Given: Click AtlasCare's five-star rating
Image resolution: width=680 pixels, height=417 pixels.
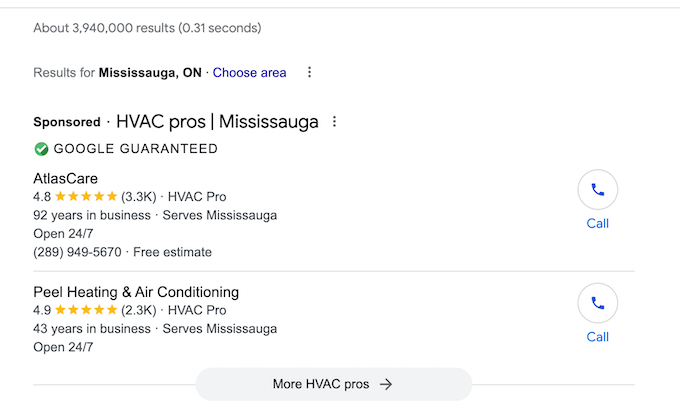Looking at the screenshot, I should tap(85, 197).
